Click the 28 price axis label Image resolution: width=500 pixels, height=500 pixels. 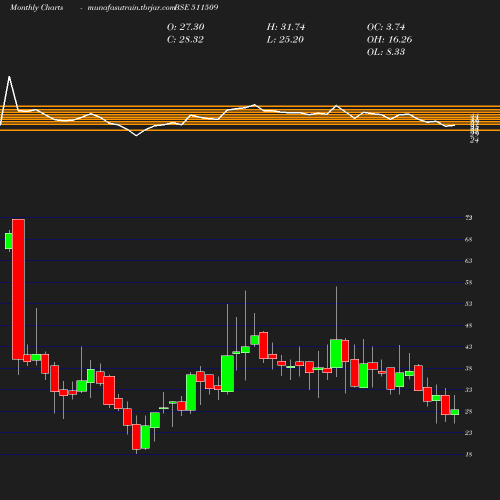[x=469, y=411]
